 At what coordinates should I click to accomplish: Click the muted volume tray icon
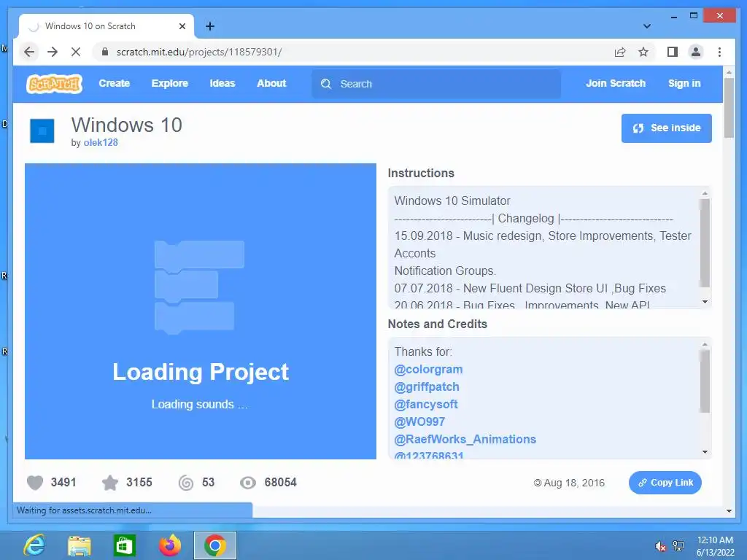point(660,546)
